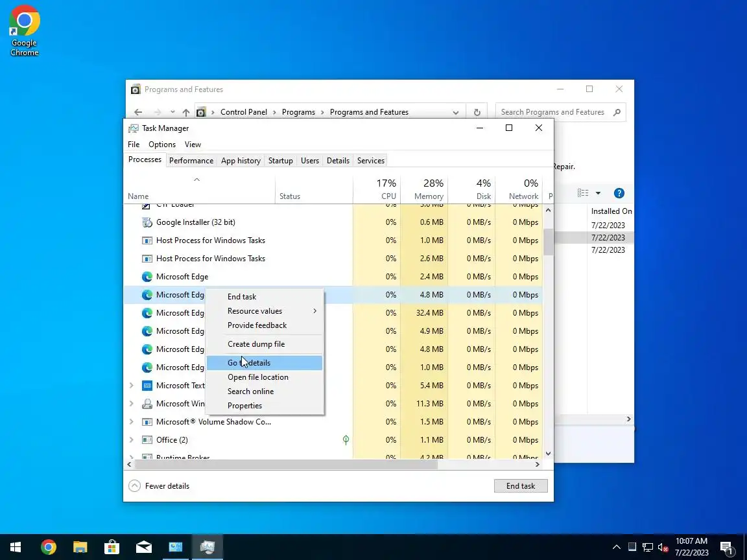Open help in Programs and Features window

pyautogui.click(x=619, y=193)
